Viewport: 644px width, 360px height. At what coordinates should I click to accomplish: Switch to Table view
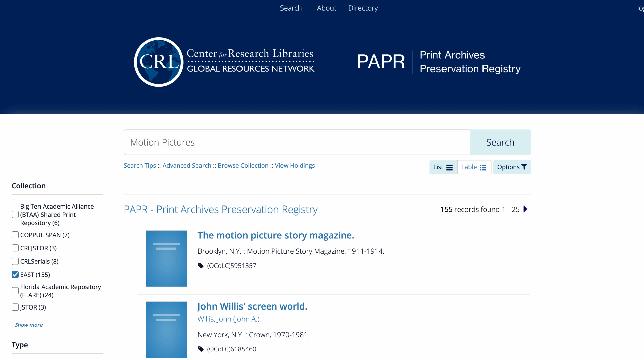coord(474,167)
